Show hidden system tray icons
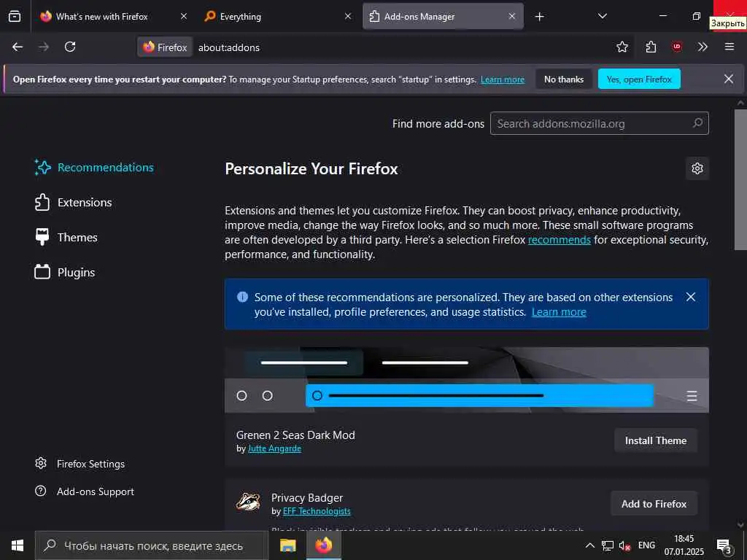Image resolution: width=747 pixels, height=560 pixels. [589, 545]
